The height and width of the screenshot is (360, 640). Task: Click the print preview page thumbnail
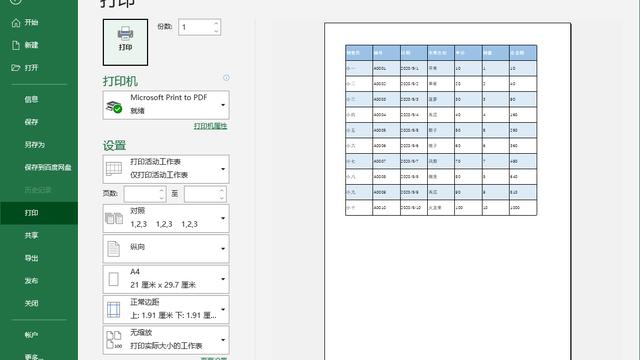448,191
